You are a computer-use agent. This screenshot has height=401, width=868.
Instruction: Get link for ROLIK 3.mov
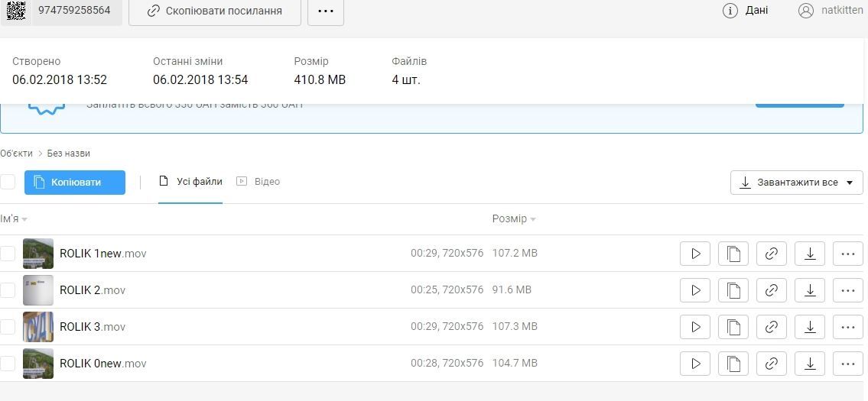[x=771, y=327]
